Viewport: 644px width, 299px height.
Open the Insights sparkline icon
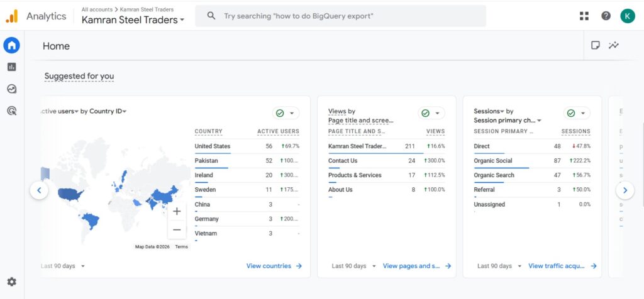pyautogui.click(x=614, y=45)
